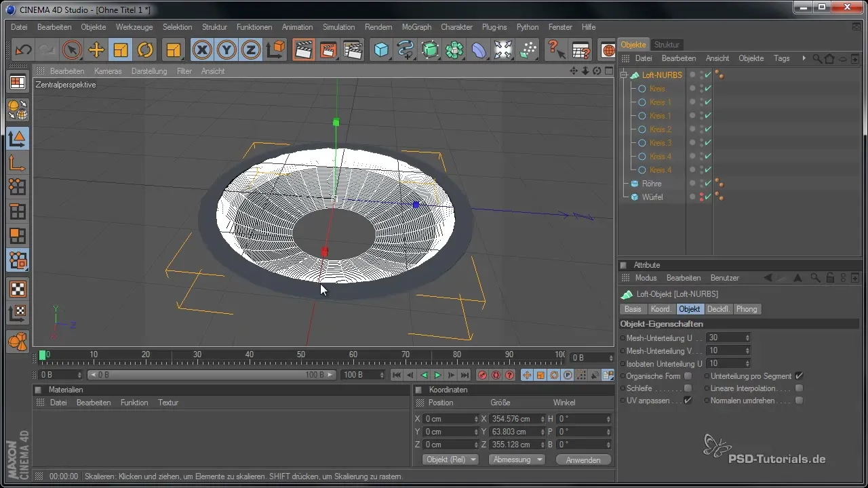Toggle the Z axis lock icon
Viewport: 868px width, 488px height.
click(251, 50)
